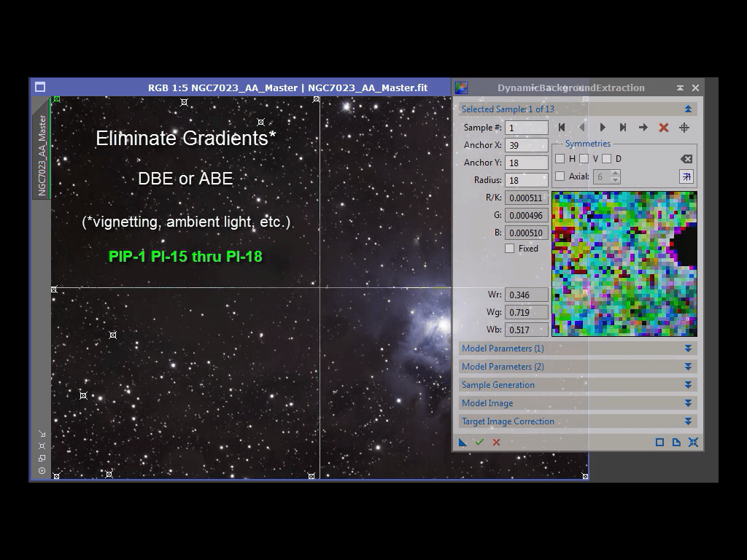Cancel DBE with the bottom red X

497,442
